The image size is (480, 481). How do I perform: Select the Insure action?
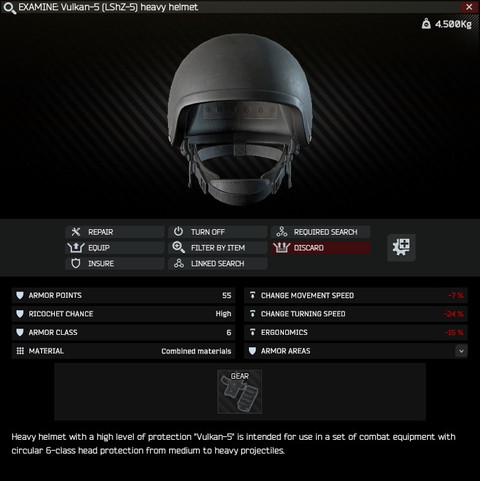(x=115, y=263)
